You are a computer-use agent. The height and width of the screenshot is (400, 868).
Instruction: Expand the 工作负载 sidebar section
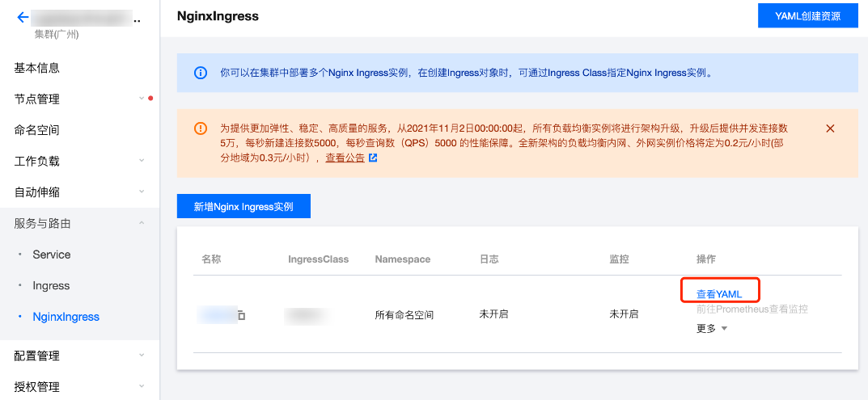[x=80, y=162]
